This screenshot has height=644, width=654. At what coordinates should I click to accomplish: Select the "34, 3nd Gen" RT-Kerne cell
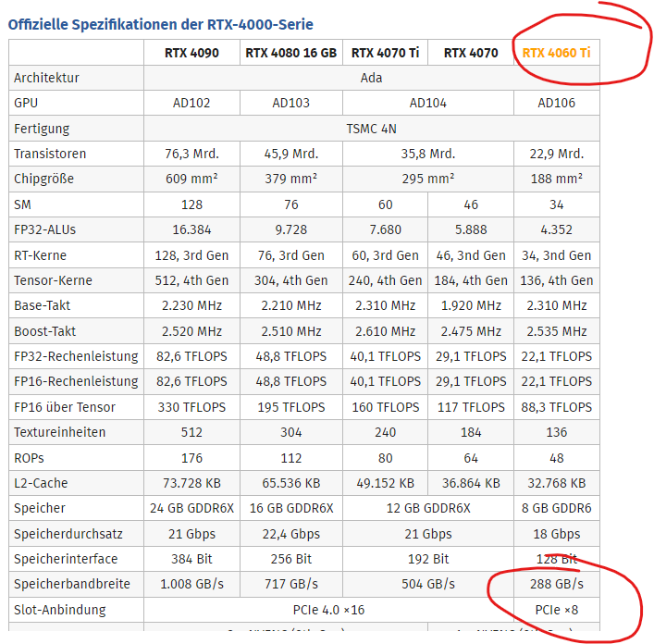coord(556,255)
